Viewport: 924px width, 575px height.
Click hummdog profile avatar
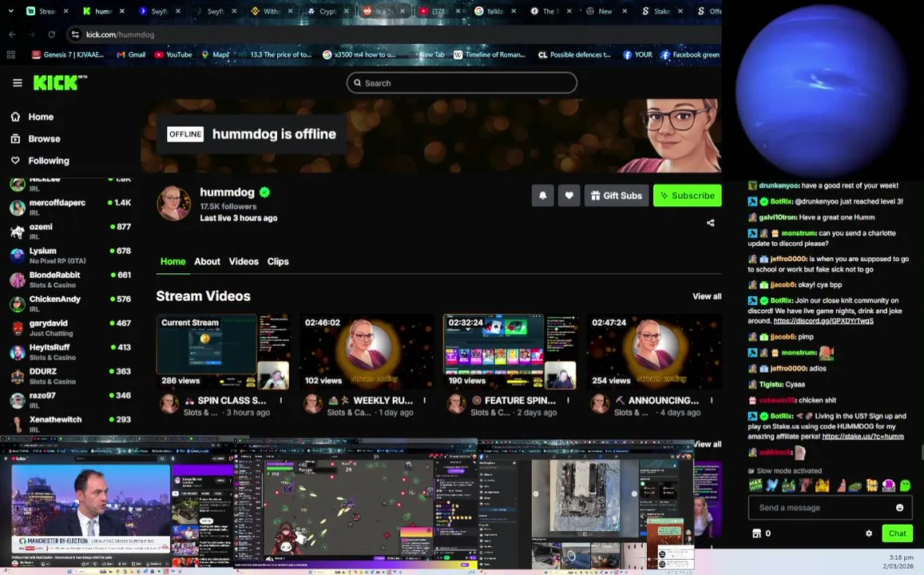174,204
